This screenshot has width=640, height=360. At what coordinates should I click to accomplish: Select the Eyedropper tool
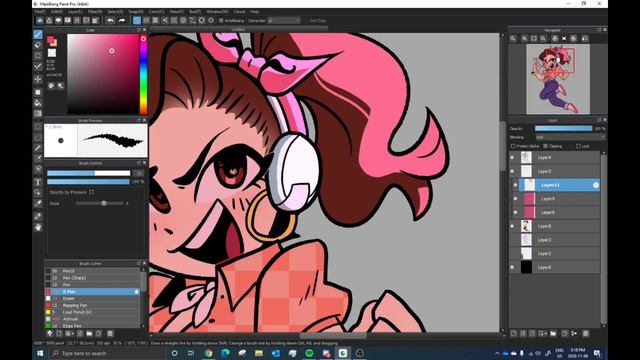point(38,216)
